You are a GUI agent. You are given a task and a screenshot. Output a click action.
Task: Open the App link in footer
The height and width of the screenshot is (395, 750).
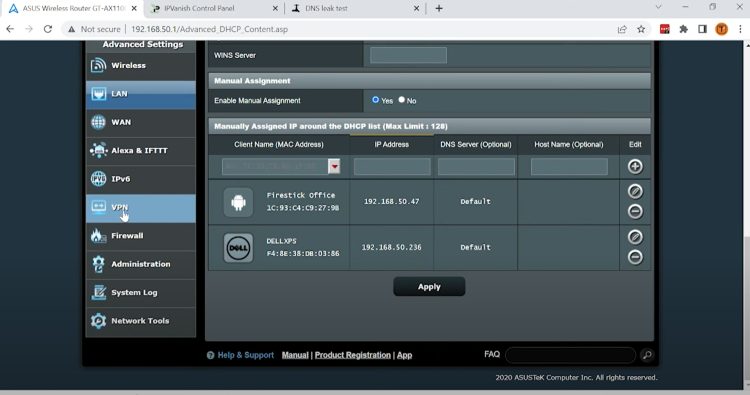tap(404, 355)
